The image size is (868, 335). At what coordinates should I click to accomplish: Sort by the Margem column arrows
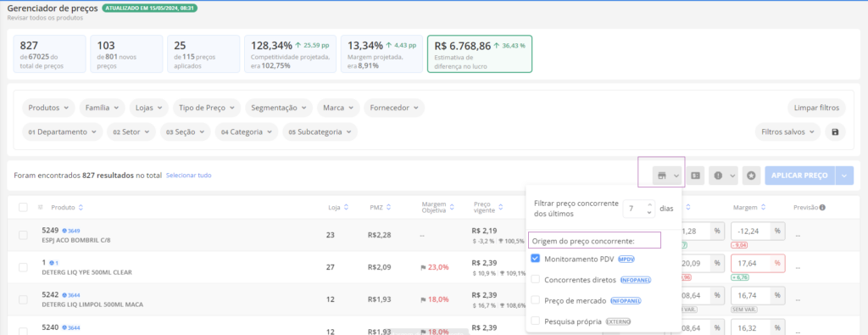tap(763, 208)
